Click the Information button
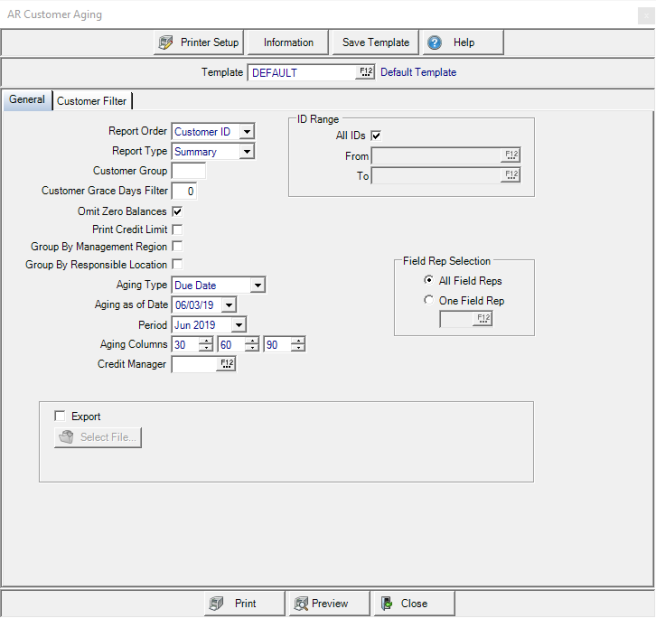Image resolution: width=656 pixels, height=618 pixels. coord(288,43)
